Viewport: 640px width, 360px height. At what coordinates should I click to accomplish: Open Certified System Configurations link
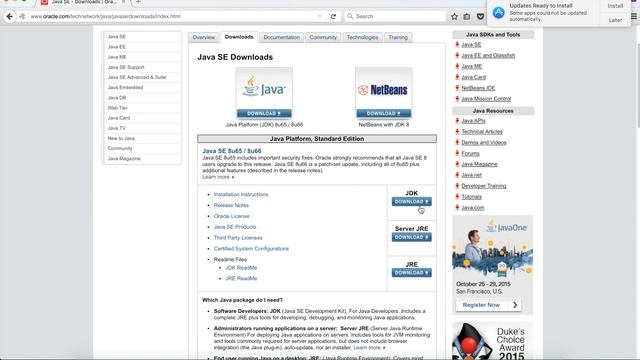(x=251, y=249)
